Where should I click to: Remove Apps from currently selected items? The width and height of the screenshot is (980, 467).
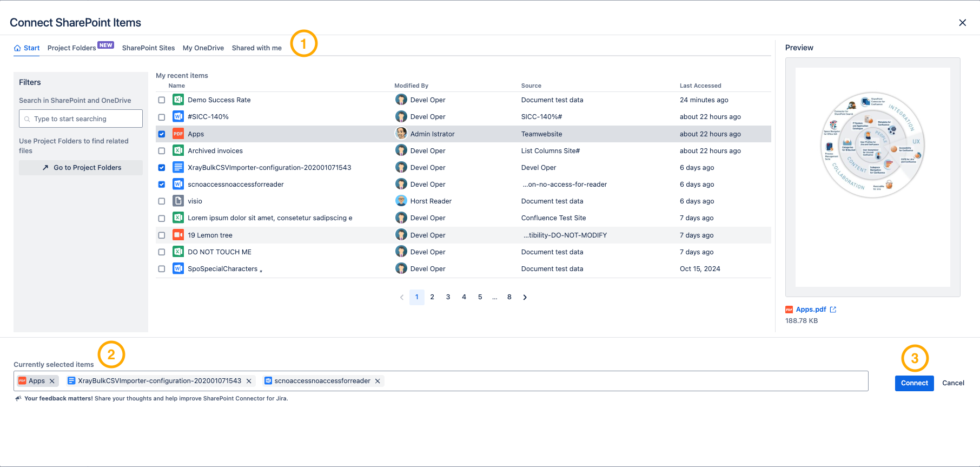pos(52,381)
